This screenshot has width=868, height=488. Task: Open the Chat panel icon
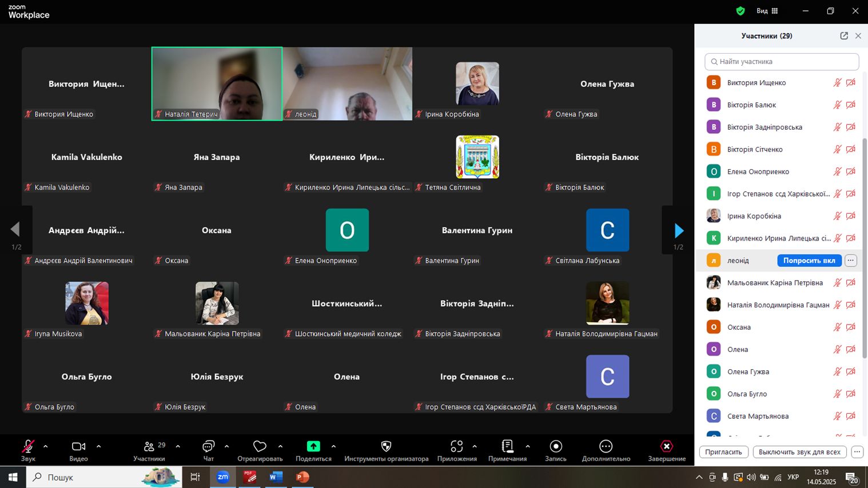tap(208, 446)
